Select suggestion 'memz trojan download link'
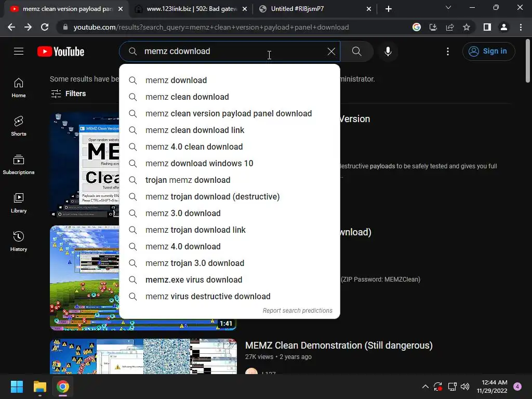 (x=229, y=230)
